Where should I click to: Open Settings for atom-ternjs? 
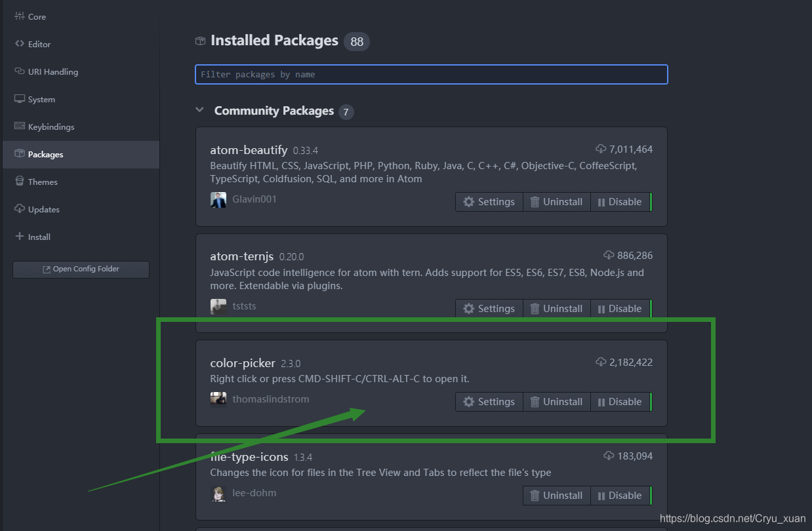coord(489,309)
